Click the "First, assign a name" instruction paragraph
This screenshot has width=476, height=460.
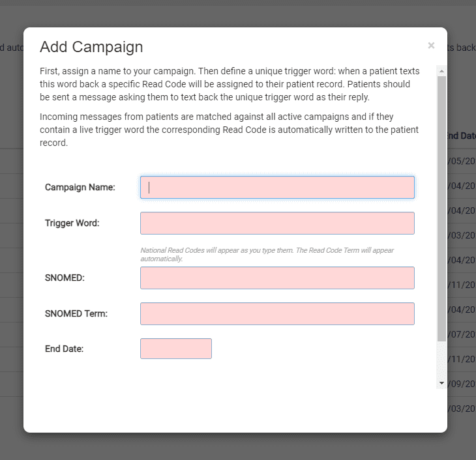tap(230, 85)
